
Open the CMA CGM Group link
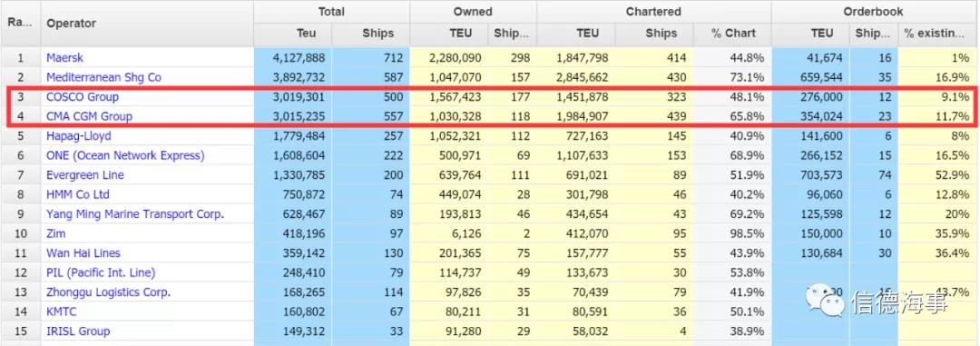89,116
